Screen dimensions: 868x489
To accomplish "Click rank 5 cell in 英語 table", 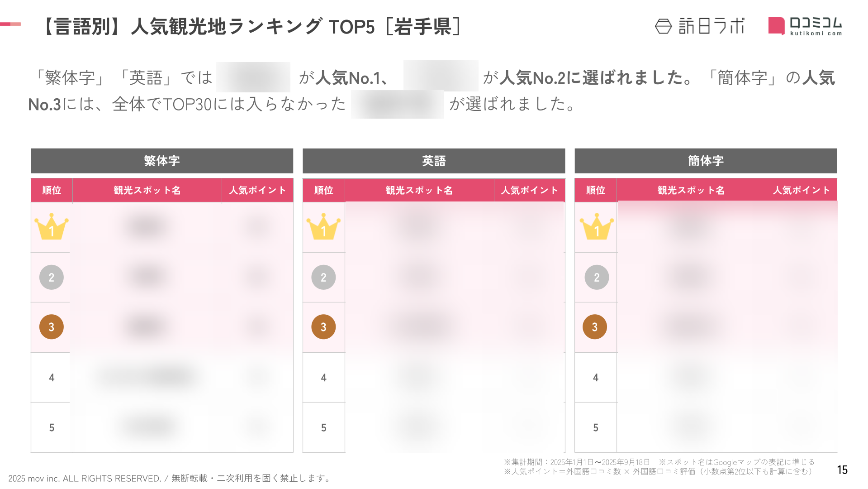I will [x=323, y=427].
